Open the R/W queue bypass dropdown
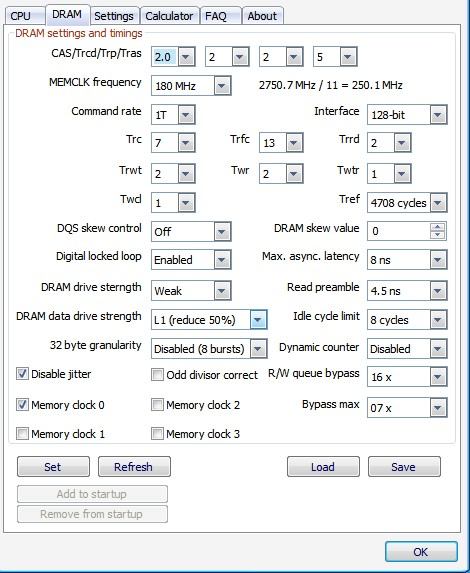Screen dimensions: 470x573 pos(407,377)
